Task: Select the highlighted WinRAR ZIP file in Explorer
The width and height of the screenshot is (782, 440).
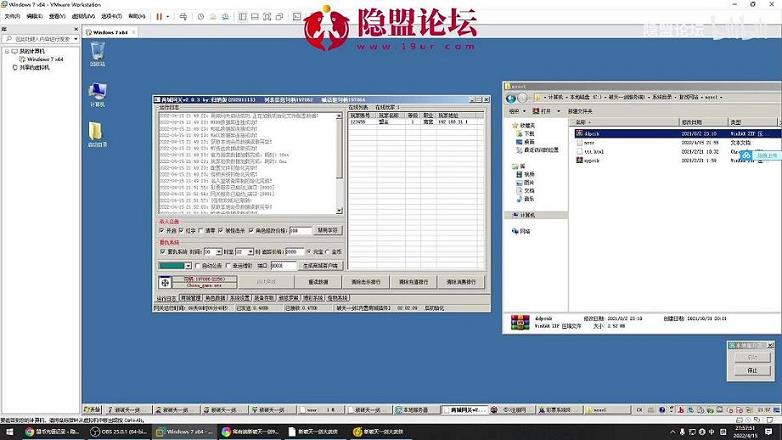Action: pyautogui.click(x=677, y=134)
